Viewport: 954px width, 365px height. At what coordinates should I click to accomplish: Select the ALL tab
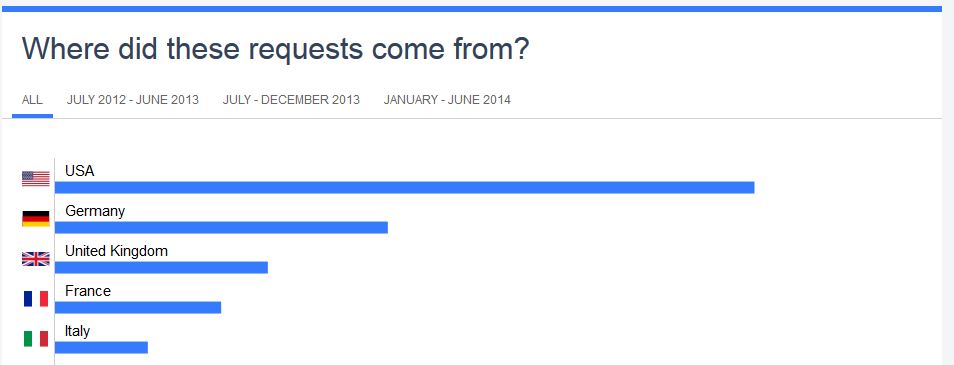click(32, 100)
